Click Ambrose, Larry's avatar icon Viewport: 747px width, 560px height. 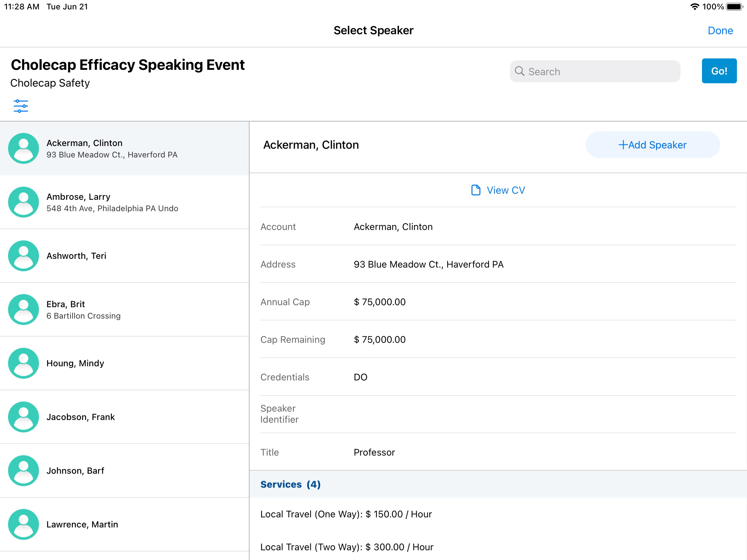[x=23, y=202]
